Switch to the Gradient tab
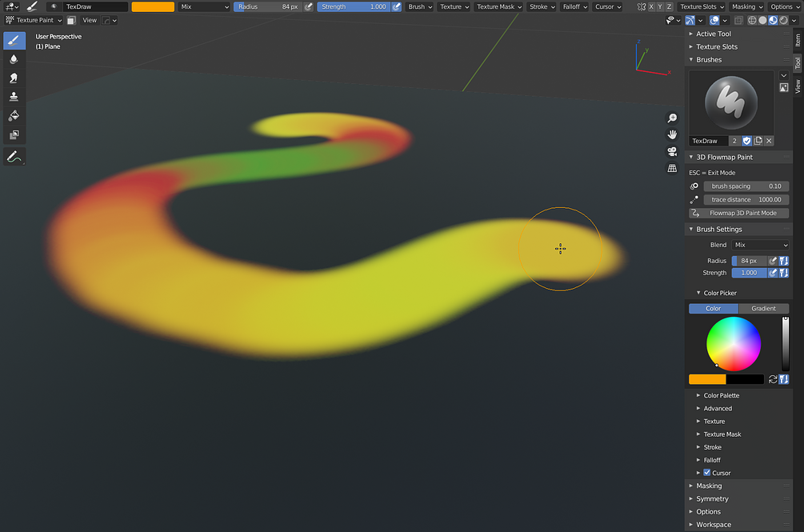The height and width of the screenshot is (532, 804). (x=763, y=309)
